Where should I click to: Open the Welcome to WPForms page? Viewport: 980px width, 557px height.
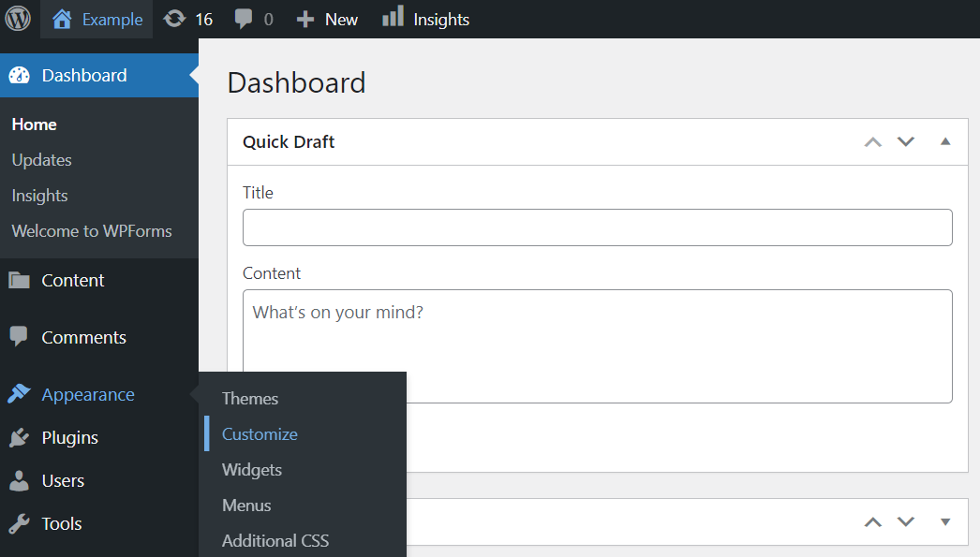coord(91,230)
